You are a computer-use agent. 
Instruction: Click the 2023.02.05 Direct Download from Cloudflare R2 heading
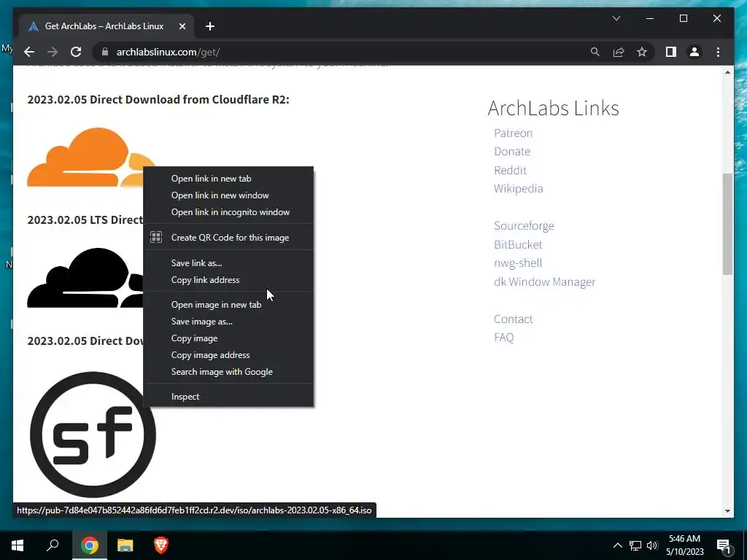pyautogui.click(x=158, y=99)
